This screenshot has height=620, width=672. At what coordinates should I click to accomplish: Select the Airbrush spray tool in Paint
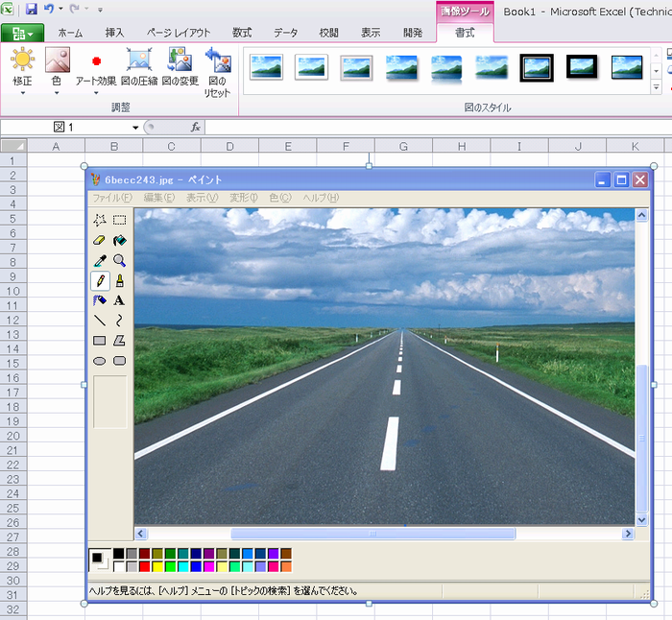100,300
